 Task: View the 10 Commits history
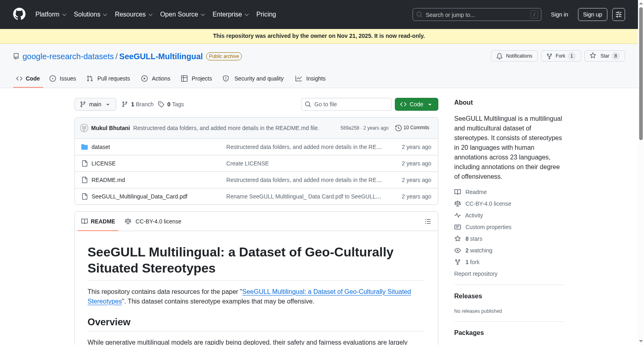(412, 128)
